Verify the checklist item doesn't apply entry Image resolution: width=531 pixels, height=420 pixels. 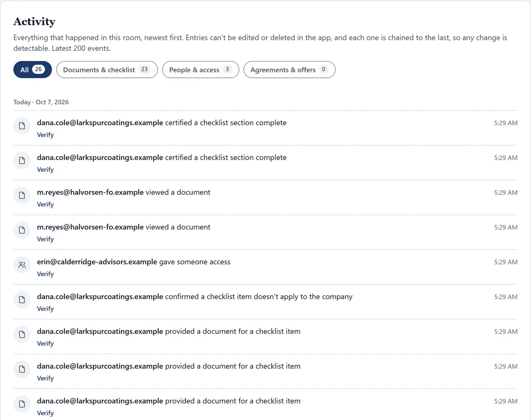pos(45,309)
